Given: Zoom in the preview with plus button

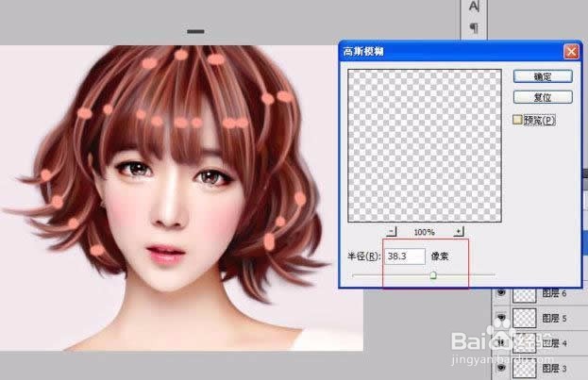Looking at the screenshot, I should click(x=459, y=232).
